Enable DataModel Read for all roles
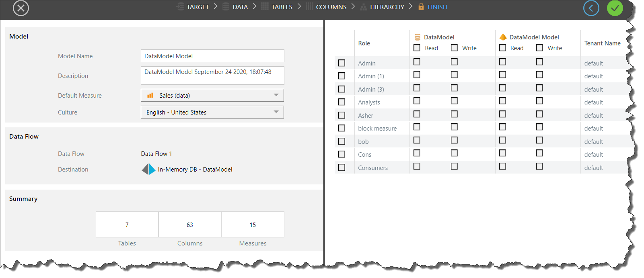This screenshot has height=278, width=644. pyautogui.click(x=417, y=48)
